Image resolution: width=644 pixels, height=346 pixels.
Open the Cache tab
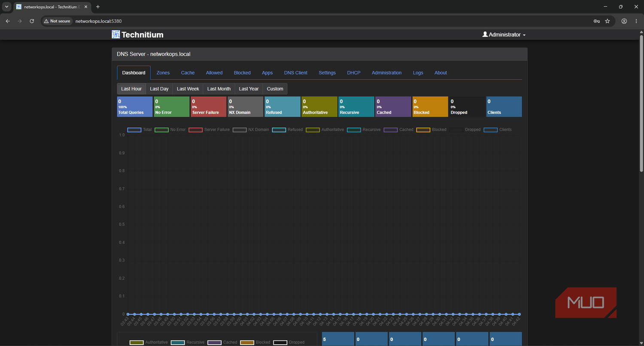pyautogui.click(x=188, y=73)
